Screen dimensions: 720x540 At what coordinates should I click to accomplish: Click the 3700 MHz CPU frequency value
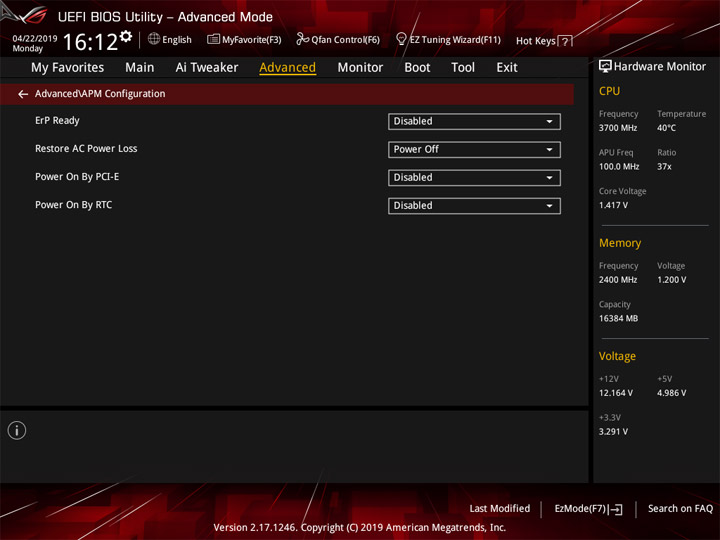click(x=618, y=128)
